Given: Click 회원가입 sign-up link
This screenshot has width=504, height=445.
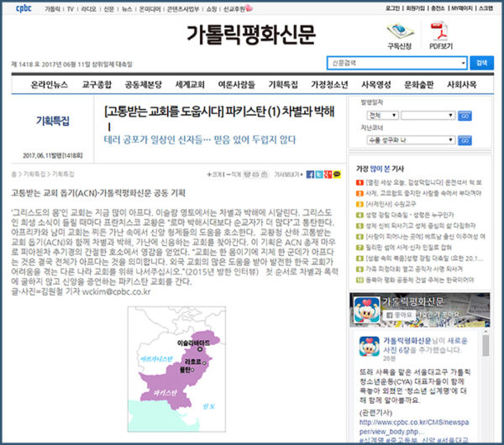Looking at the screenshot, I should (415, 8).
